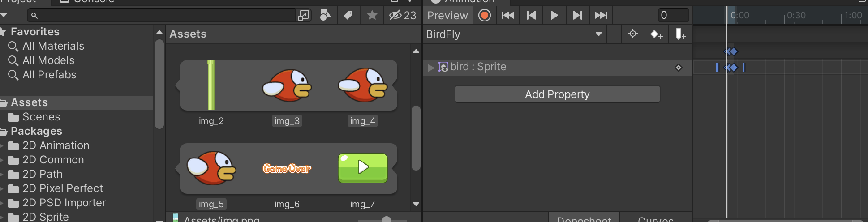Open the BirdFly clip dropdown
The height and width of the screenshot is (222, 868).
coord(514,34)
